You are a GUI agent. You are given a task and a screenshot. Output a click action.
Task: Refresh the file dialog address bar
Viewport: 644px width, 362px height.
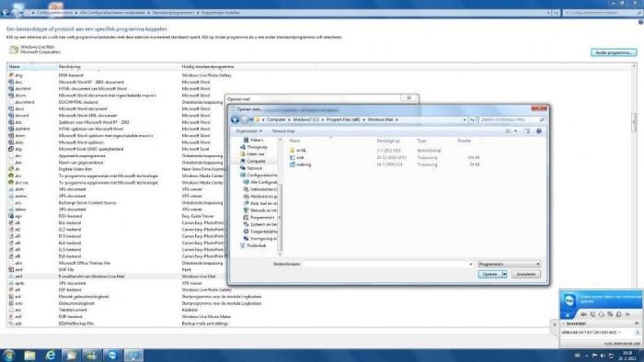472,119
